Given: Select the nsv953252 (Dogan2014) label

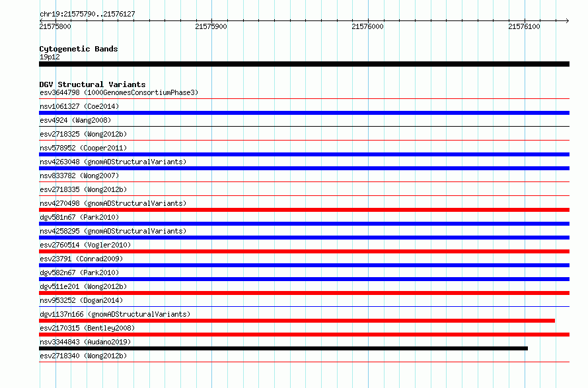Looking at the screenshot, I should pos(81,300).
